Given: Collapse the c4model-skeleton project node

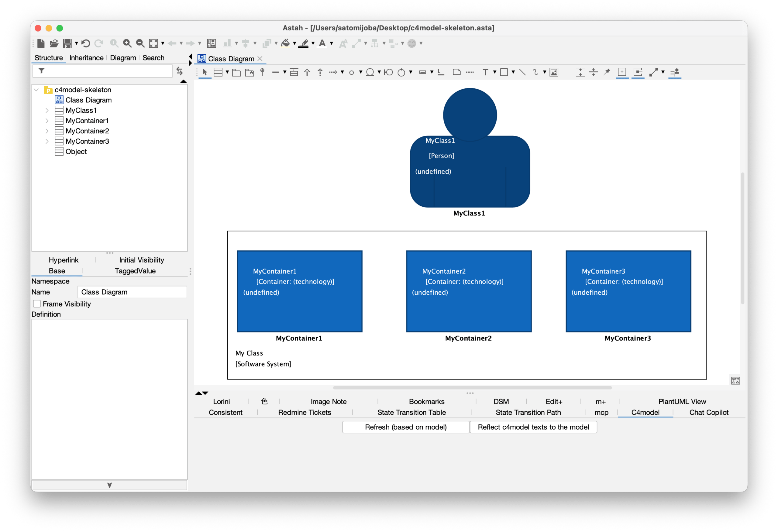Looking at the screenshot, I should tap(36, 90).
